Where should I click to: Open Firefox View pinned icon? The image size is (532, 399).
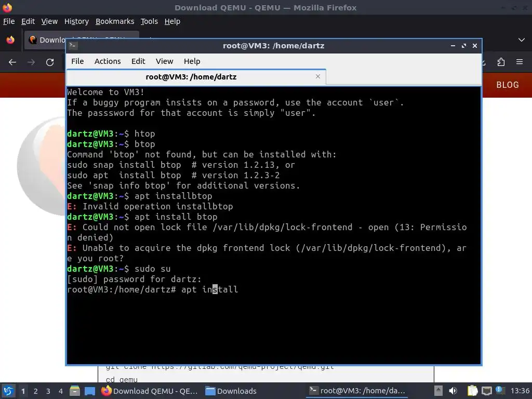pos(10,40)
